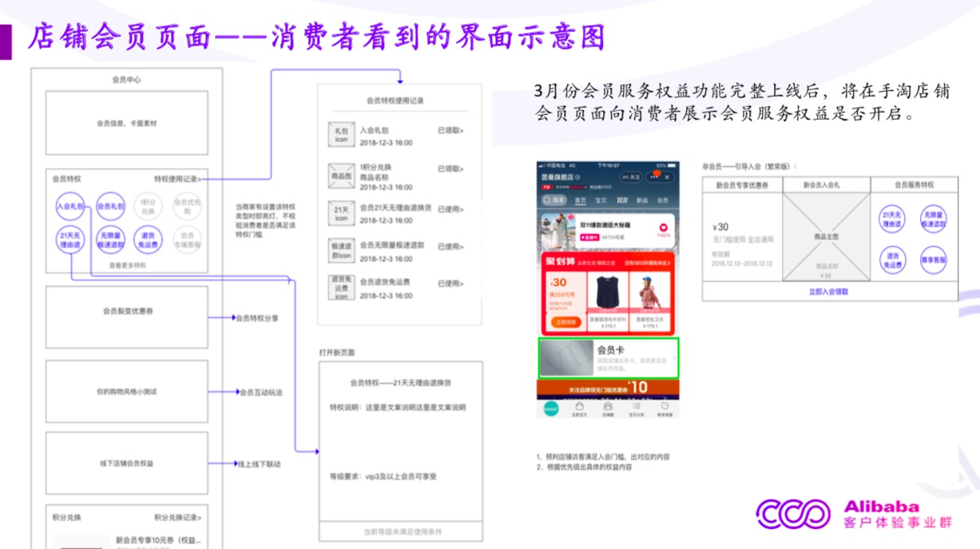Tap the 关注 follow button in phone header
Viewport: 980px width, 549px height.
point(630,177)
